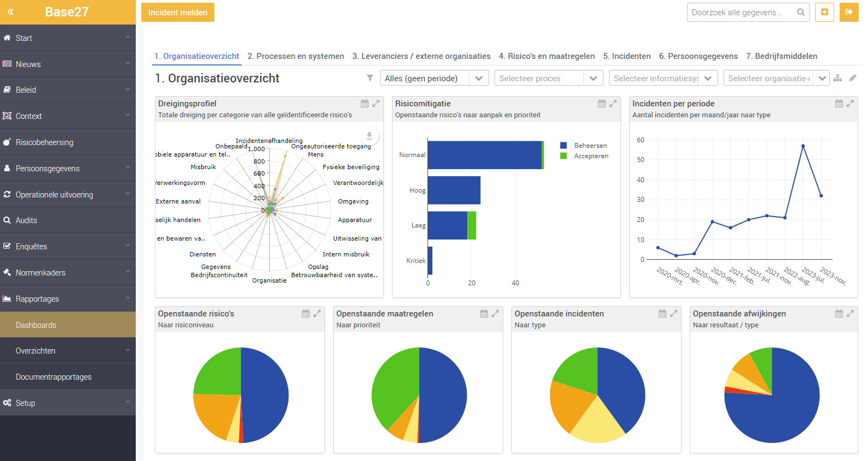This screenshot has width=868, height=461.
Task: Click the edit pencil icon
Action: (x=853, y=78)
